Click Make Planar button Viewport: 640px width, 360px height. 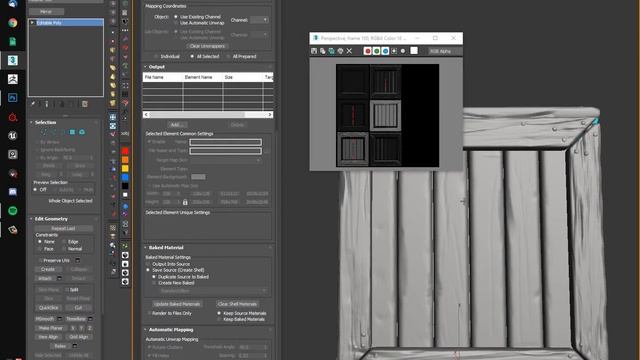point(51,328)
